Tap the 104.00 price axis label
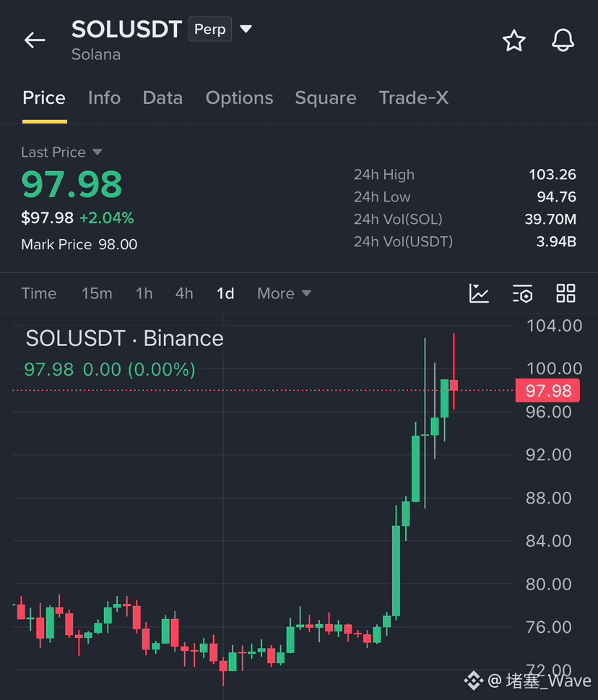598x700 pixels. coord(554,326)
